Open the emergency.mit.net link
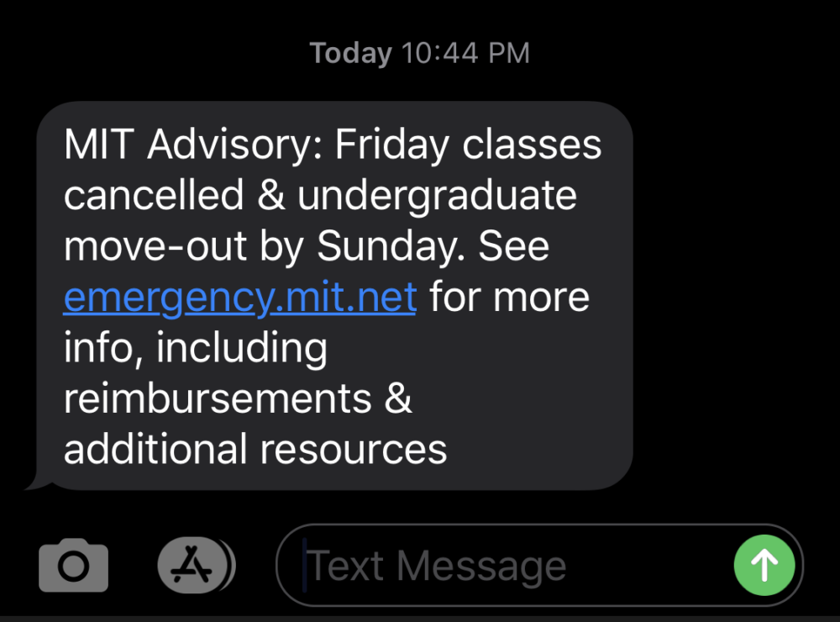840x622 pixels. click(x=240, y=297)
